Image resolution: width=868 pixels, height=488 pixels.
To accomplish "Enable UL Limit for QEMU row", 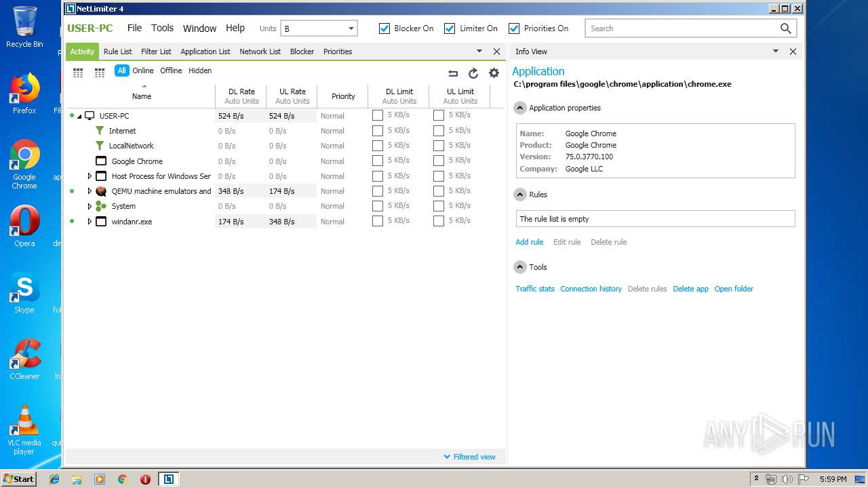I will (439, 191).
